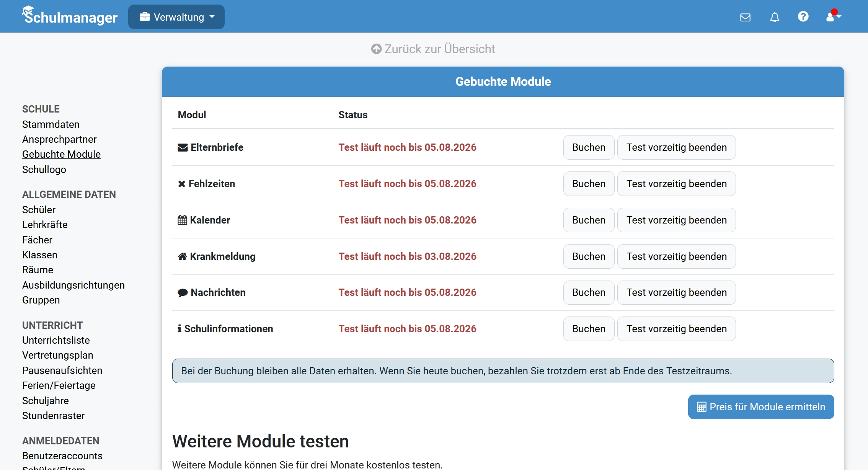End the Kalender test early
868x470 pixels.
(676, 220)
